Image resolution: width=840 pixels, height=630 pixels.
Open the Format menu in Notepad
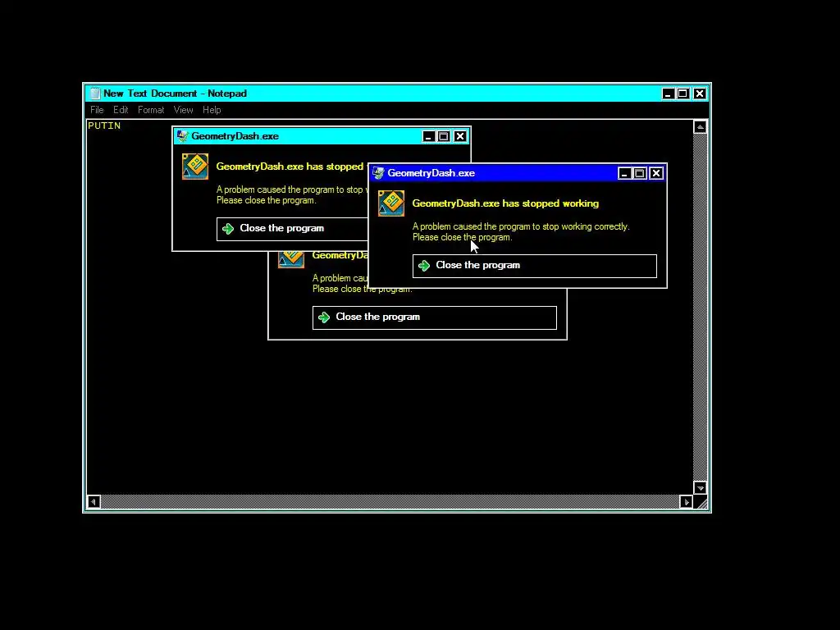pyautogui.click(x=151, y=110)
